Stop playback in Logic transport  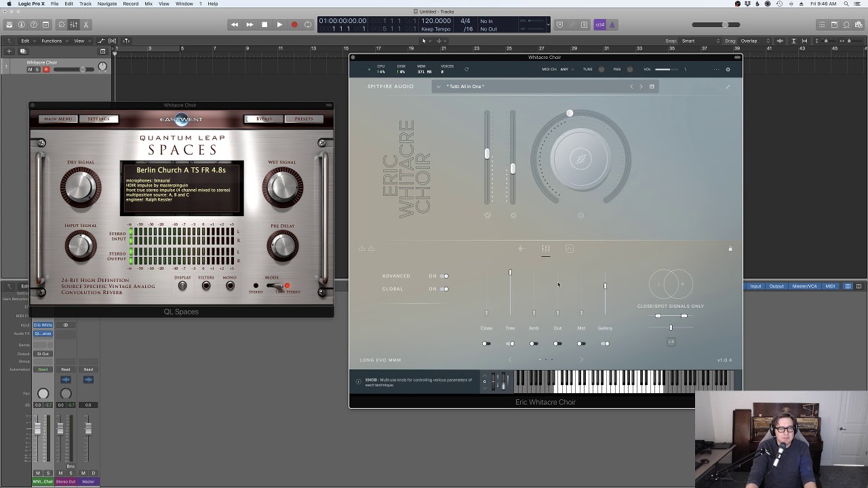(x=264, y=25)
